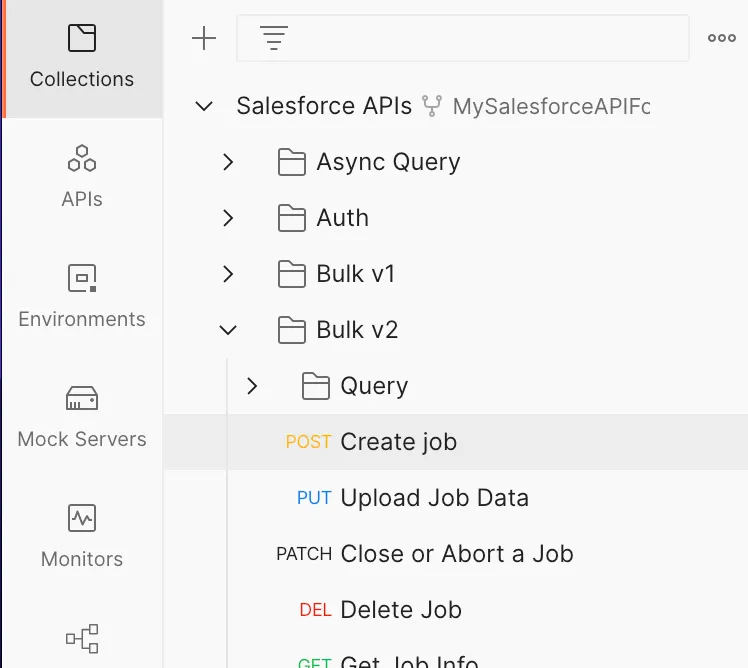
Task: Select the Async Query folder label
Action: (x=388, y=162)
